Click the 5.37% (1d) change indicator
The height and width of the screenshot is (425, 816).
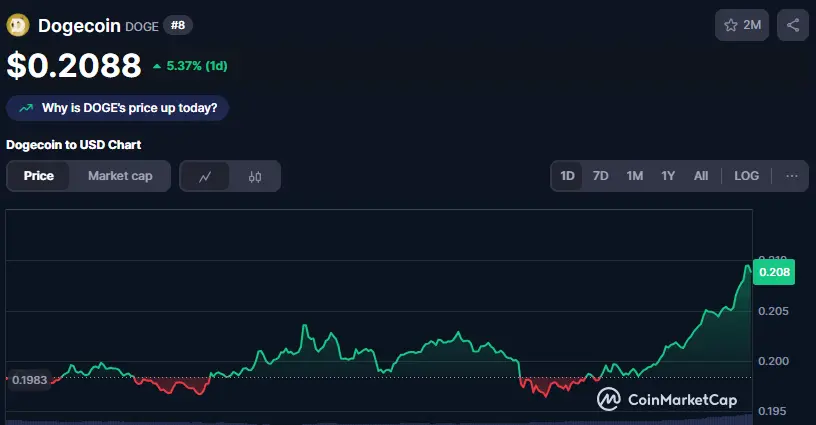click(x=190, y=66)
